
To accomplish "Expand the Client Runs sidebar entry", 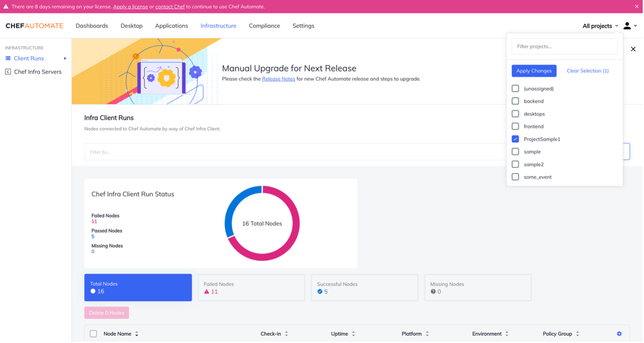I will pyautogui.click(x=65, y=58).
